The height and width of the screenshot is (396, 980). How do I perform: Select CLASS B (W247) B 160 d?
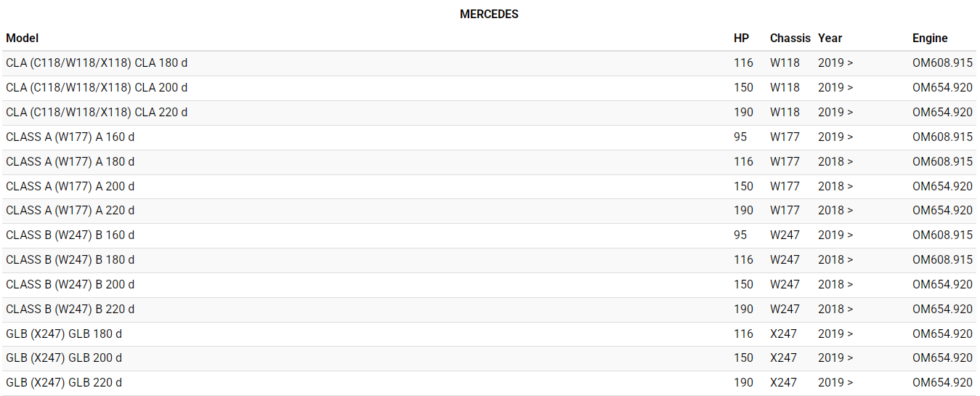point(70,235)
